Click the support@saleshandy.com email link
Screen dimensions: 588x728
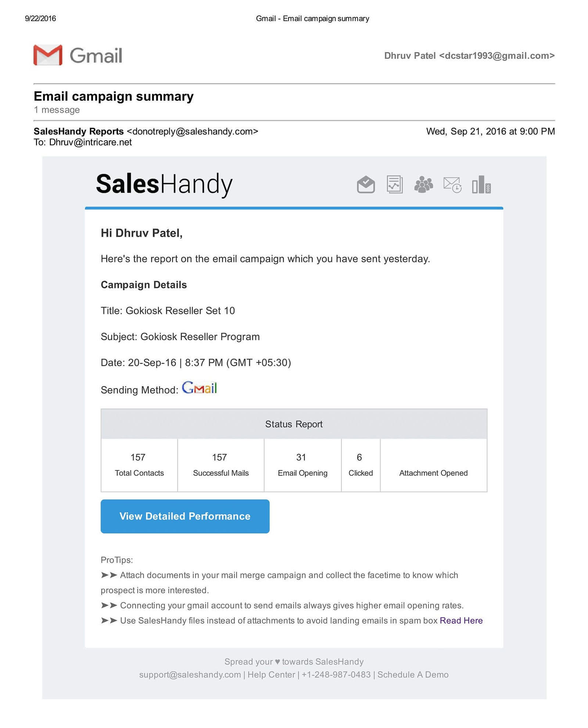[190, 674]
